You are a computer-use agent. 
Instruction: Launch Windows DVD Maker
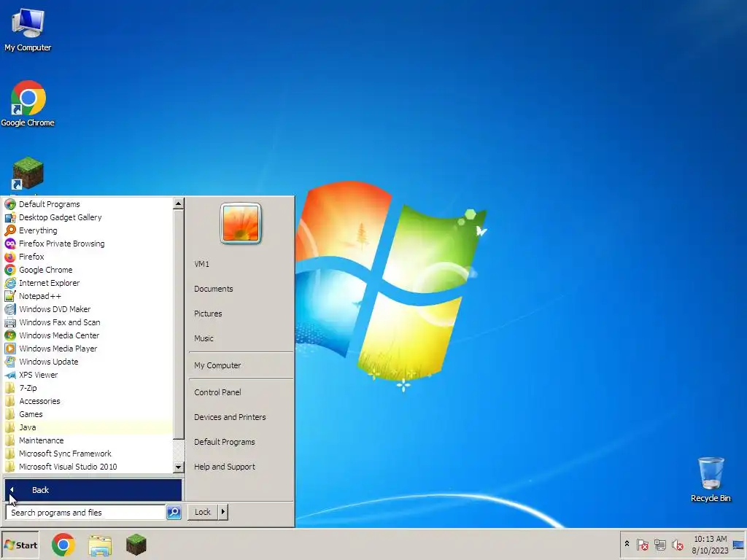click(88, 309)
